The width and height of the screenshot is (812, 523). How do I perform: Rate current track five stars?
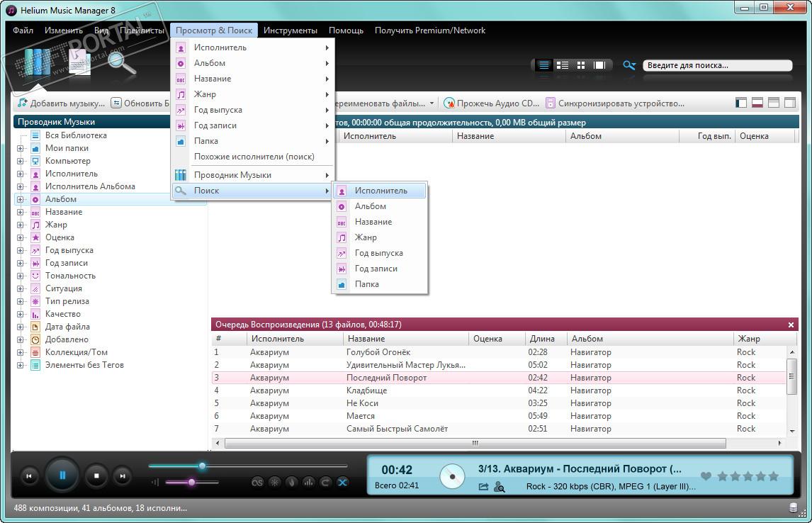[773, 476]
